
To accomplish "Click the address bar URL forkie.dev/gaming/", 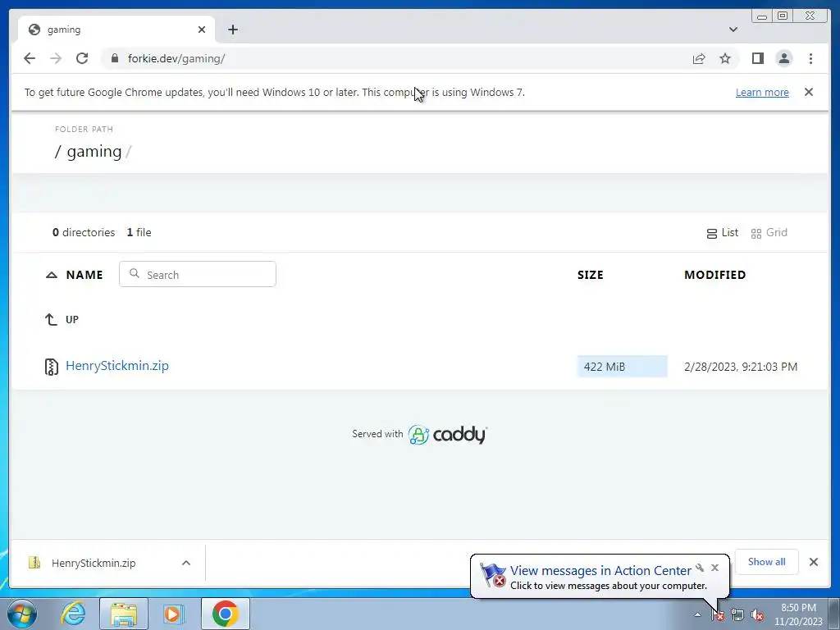I will point(176,58).
